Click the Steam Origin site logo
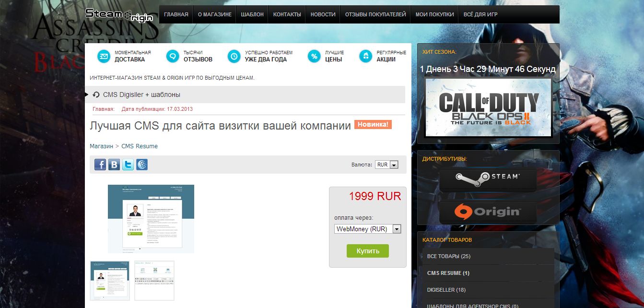Viewport: 644px width, 308px height. point(119,15)
